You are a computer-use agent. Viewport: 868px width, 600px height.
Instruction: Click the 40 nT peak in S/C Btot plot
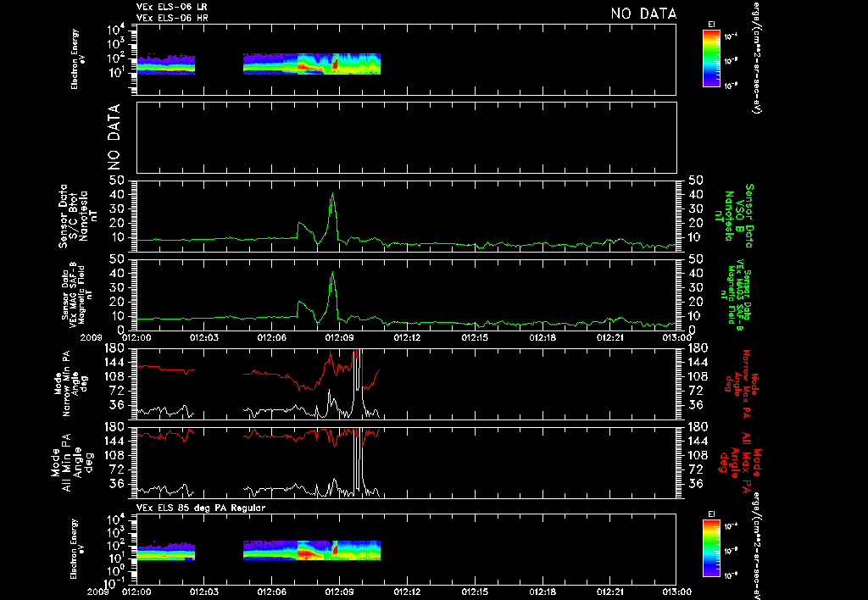(332, 194)
